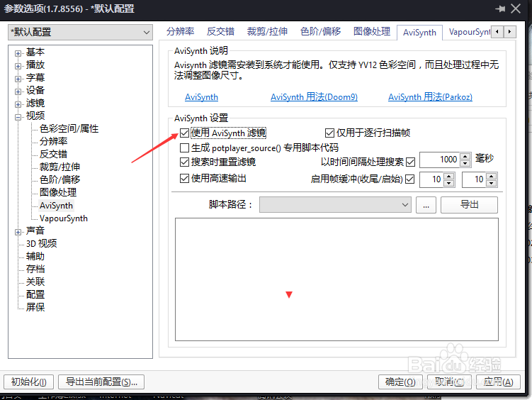The width and height of the screenshot is (532, 400).
Task: Select 色彩空间/属性 in the tree
Action: (69, 128)
